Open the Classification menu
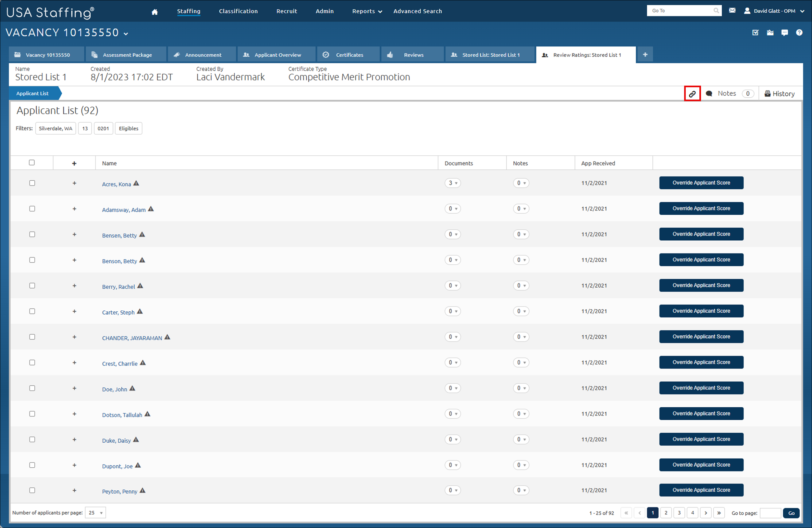Screen dimensions: 812x528 pos(238,11)
